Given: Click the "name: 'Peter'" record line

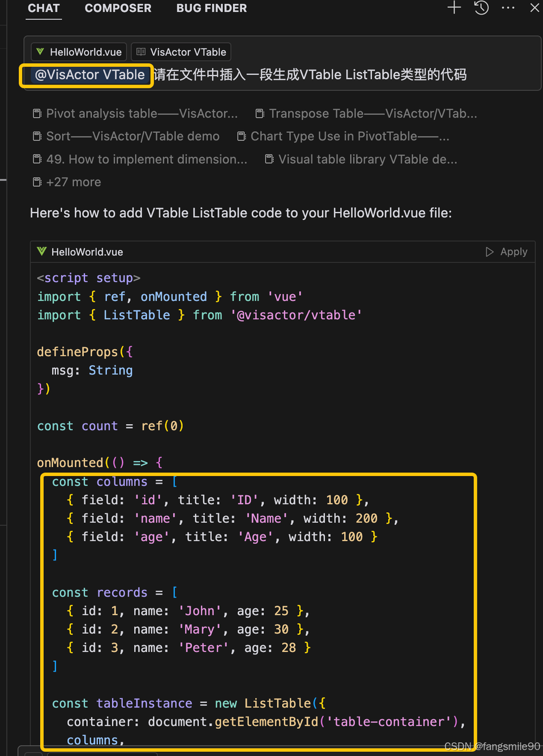Looking at the screenshot, I should 189,648.
